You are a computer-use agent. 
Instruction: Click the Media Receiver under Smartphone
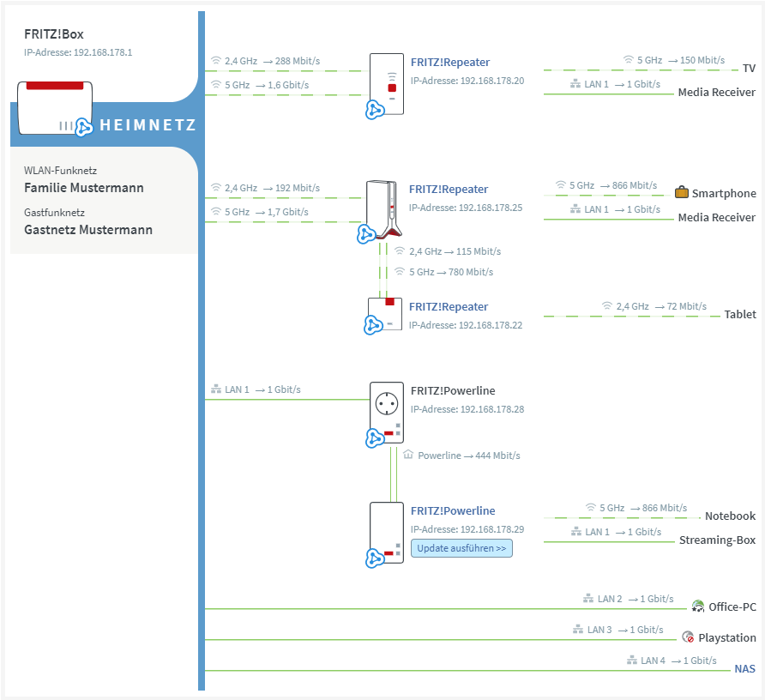pyautogui.click(x=716, y=217)
